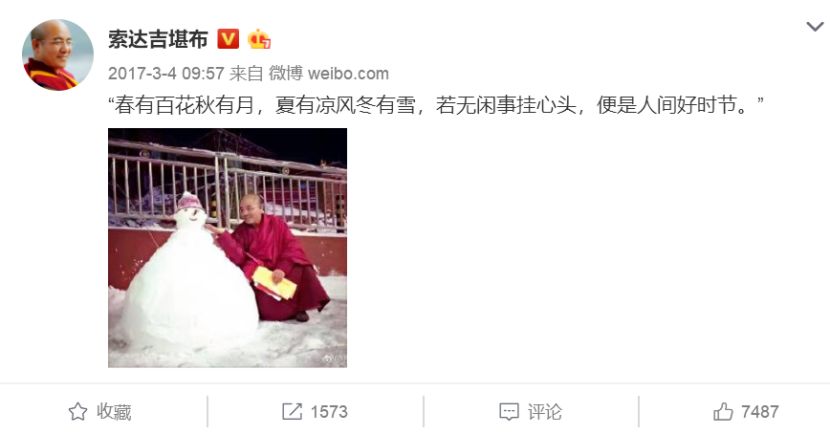Open the 评论 comments label

coord(545,411)
